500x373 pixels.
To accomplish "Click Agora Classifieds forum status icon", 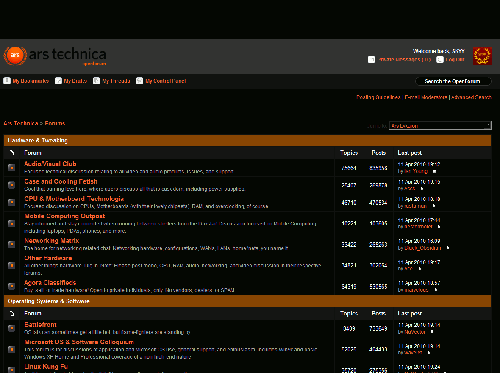I will [12, 286].
